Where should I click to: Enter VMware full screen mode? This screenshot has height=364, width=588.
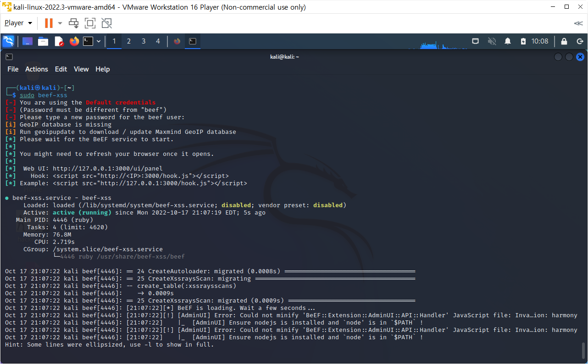[x=90, y=23]
